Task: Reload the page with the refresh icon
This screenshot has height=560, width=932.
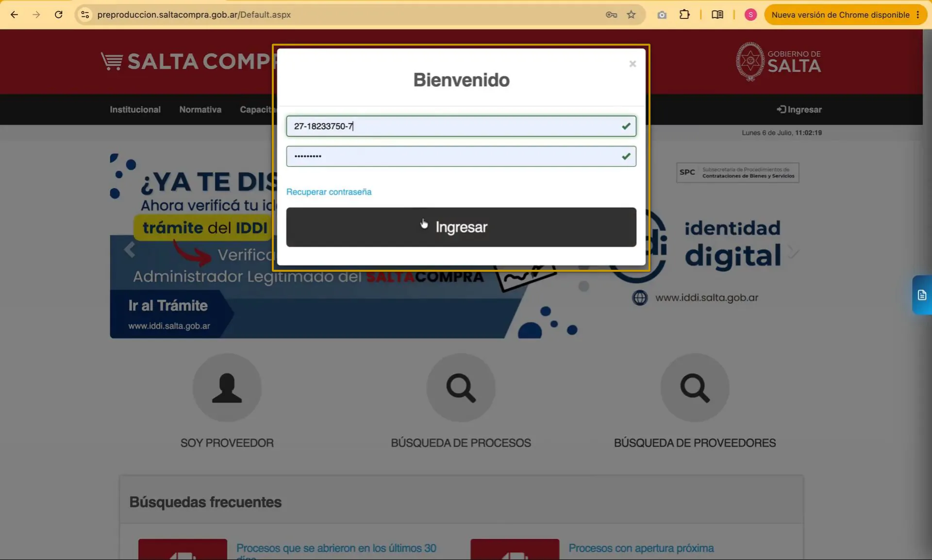Action: (59, 15)
